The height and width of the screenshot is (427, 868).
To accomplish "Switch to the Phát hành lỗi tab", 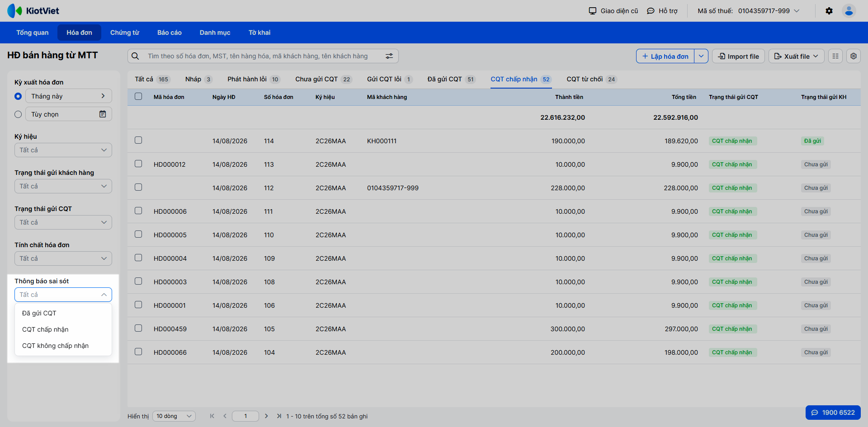I will [254, 79].
